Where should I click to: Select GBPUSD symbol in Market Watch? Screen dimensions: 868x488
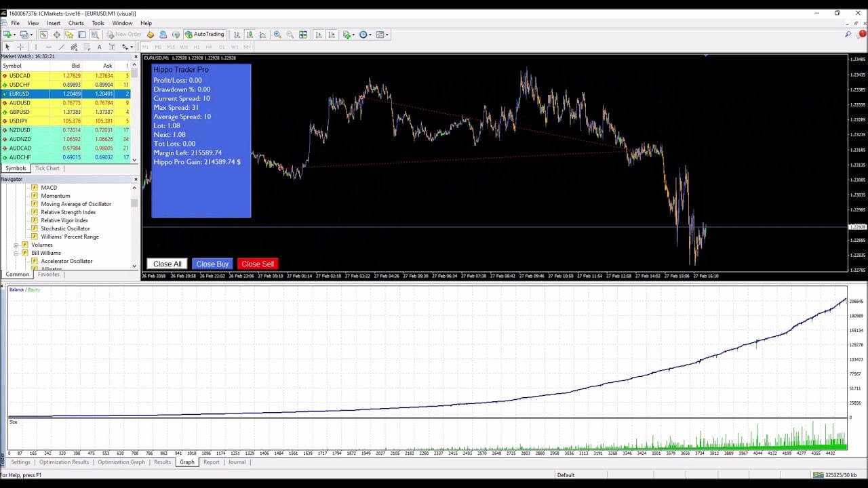[x=19, y=112]
